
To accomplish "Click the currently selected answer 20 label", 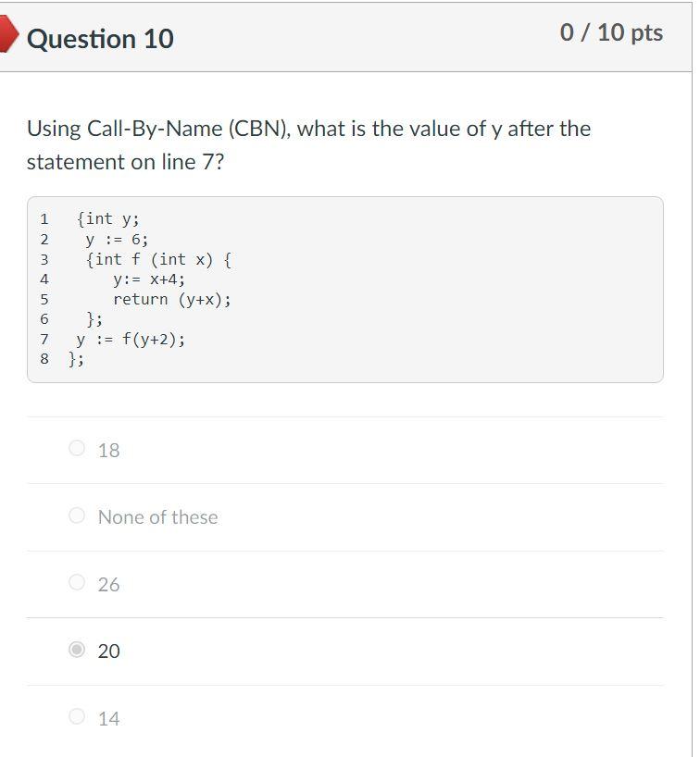I will 109,651.
